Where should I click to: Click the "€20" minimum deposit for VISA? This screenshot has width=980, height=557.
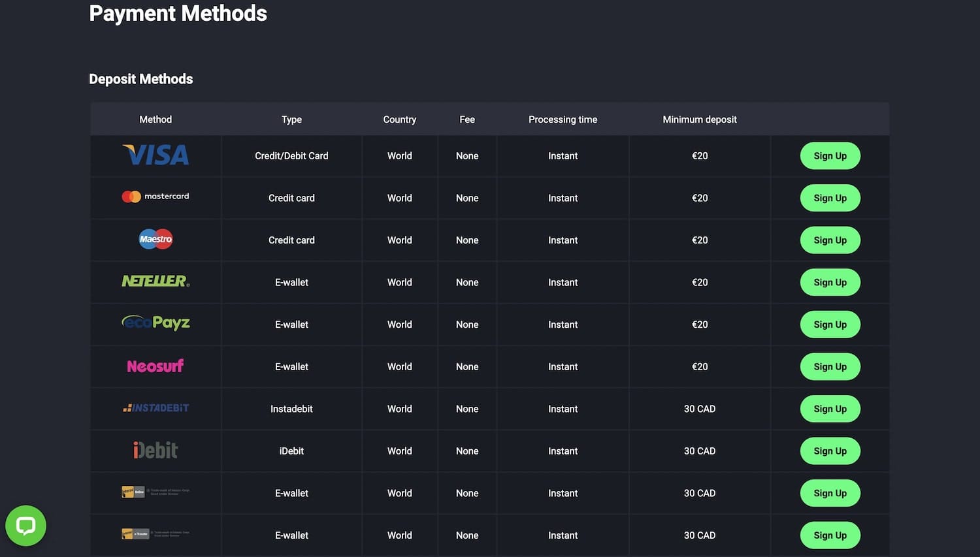pos(700,156)
